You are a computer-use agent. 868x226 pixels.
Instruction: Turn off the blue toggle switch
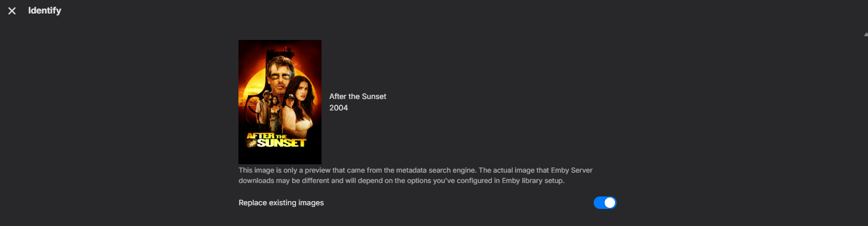tap(605, 203)
